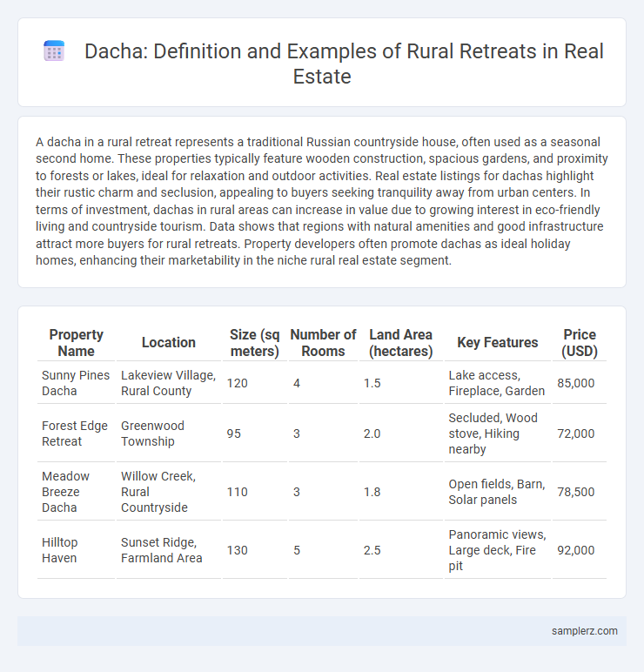Click the room count '3' for Forest Edge Retreat
This screenshot has height=672, width=644.
297,433
